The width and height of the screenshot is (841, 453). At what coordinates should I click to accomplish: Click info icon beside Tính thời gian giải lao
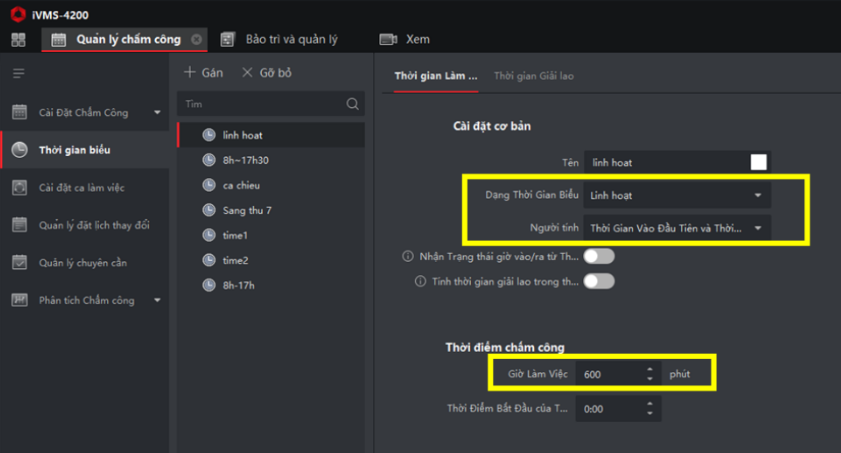click(x=420, y=281)
